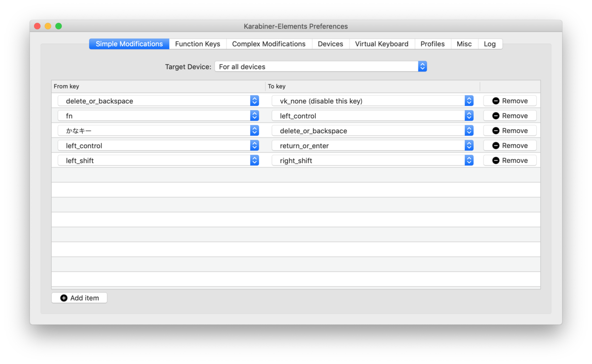Screen dimensions: 592x364
Task: Open the return_or_enter To key dropdown
Action: tap(373, 146)
